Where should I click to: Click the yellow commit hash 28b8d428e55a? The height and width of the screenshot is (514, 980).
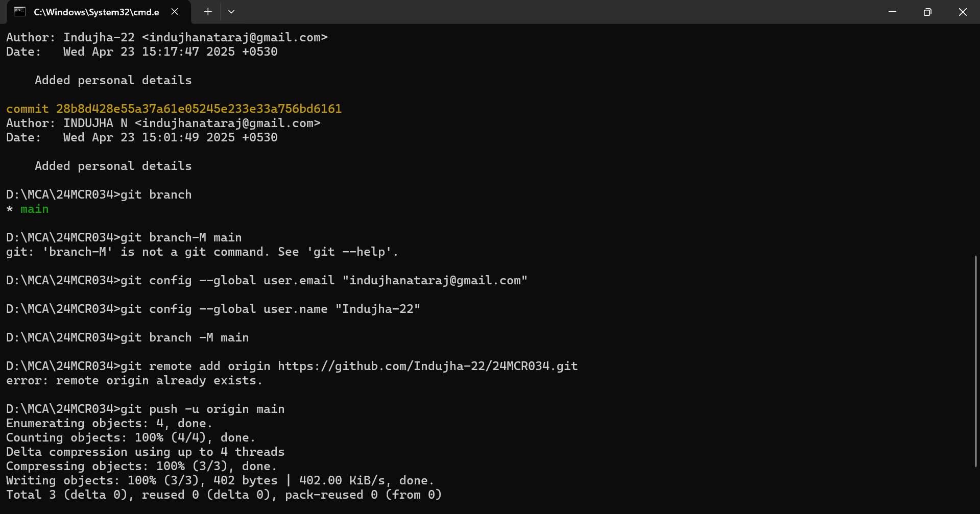(199, 109)
